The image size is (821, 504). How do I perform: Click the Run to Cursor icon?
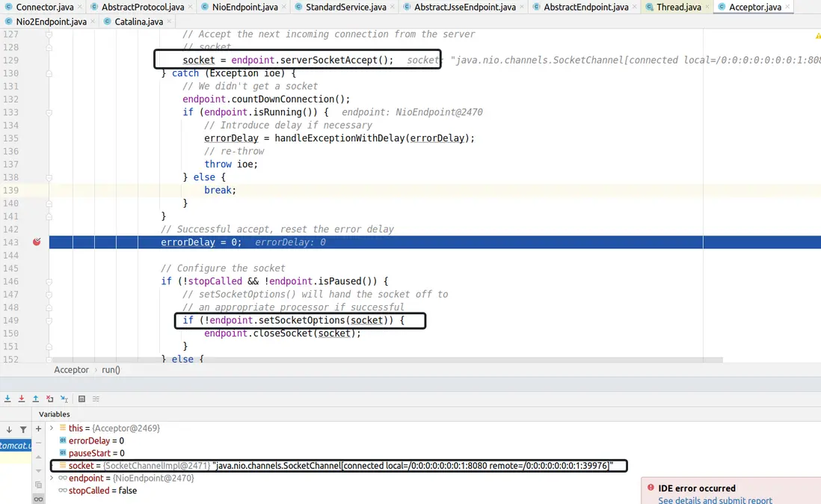tap(64, 399)
